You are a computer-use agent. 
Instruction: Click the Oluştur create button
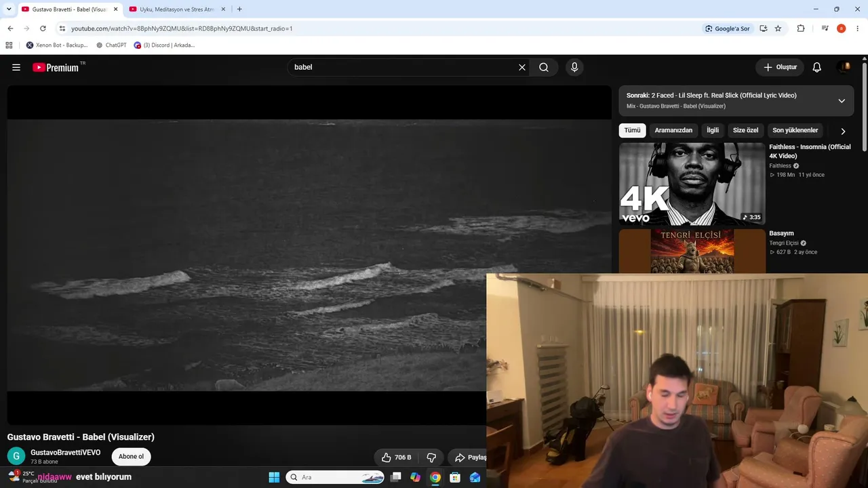pos(780,67)
